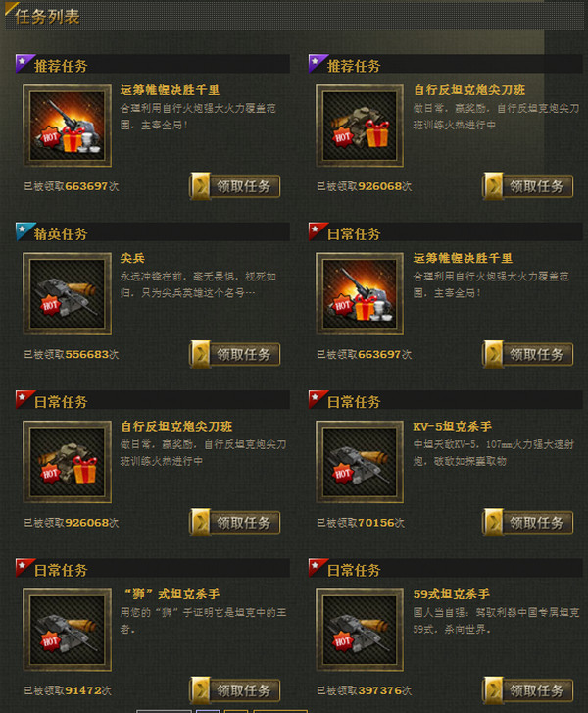Claim the 59式坦克杀手 mission button
This screenshot has height=713, width=588.
(527, 690)
